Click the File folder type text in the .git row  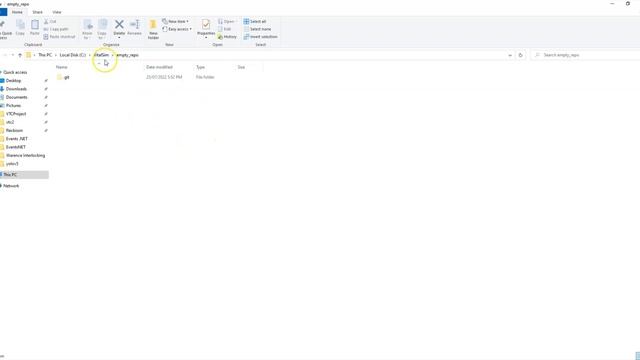coord(205,77)
